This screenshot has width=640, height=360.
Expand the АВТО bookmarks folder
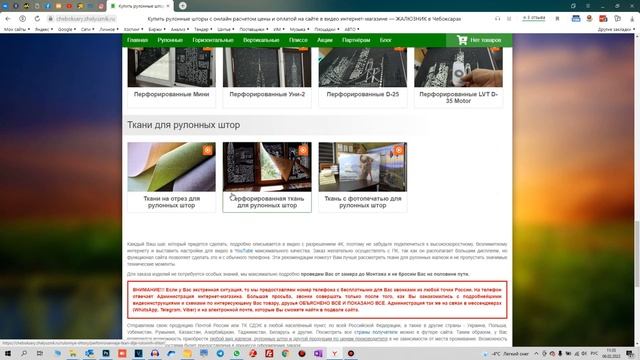pos(352,29)
